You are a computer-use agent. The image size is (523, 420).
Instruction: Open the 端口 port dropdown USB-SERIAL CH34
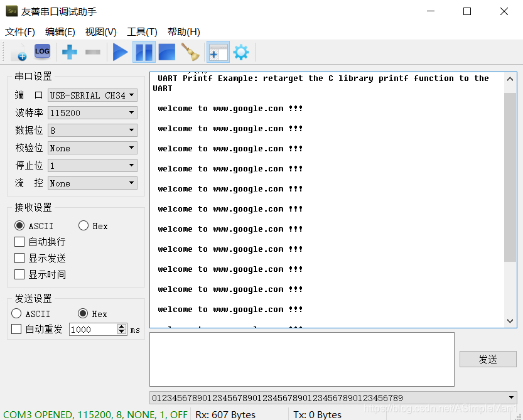pyautogui.click(x=92, y=95)
